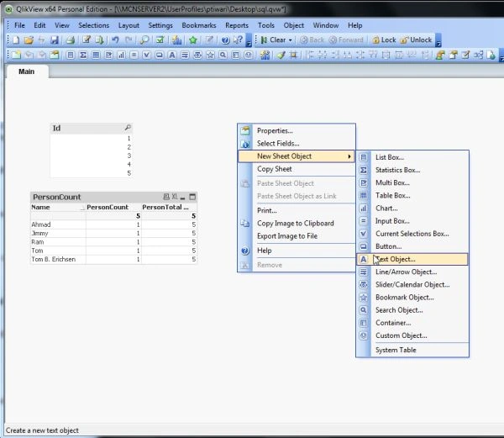Open a document via the folder icon
Screen dimensions: 504x438
[29, 40]
